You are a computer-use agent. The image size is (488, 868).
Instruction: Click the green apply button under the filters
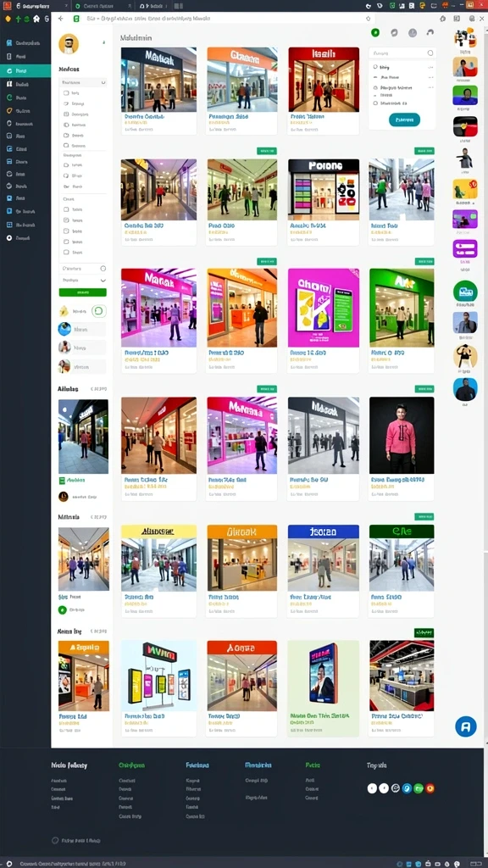82,292
